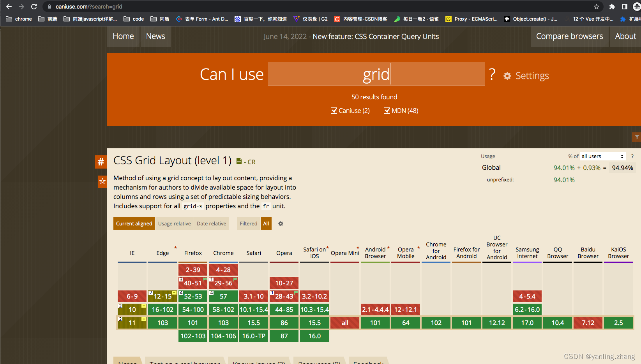The width and height of the screenshot is (641, 364).
Task: Open the 'all users' usage dropdown
Action: pos(603,156)
